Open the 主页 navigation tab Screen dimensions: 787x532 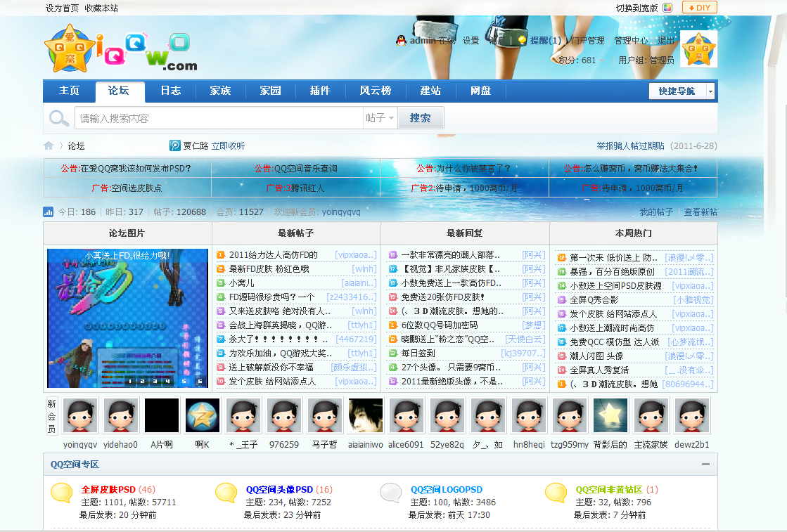coord(69,91)
